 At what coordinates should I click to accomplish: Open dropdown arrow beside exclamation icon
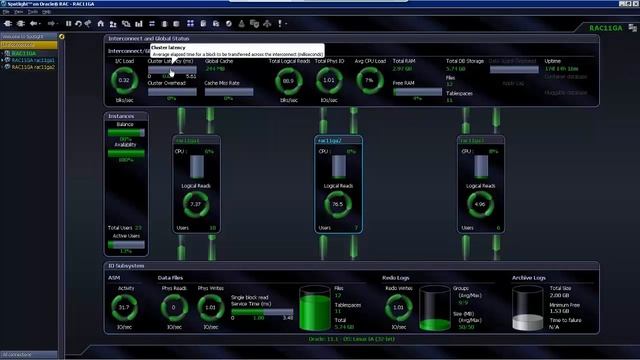(x=286, y=24)
